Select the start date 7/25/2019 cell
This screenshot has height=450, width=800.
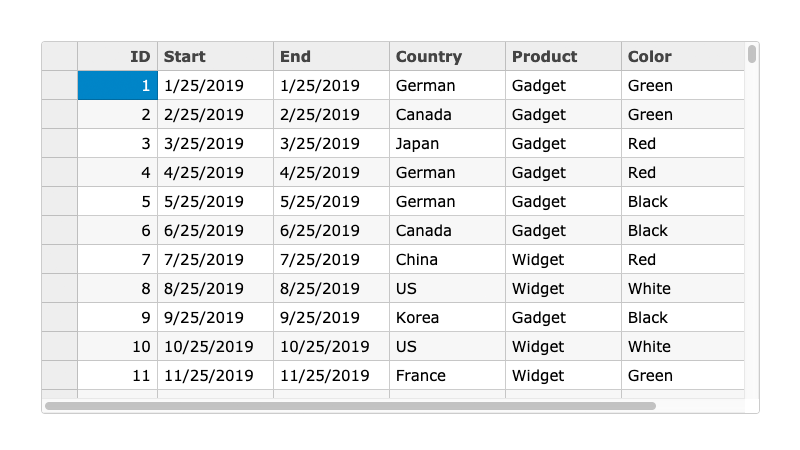215,259
